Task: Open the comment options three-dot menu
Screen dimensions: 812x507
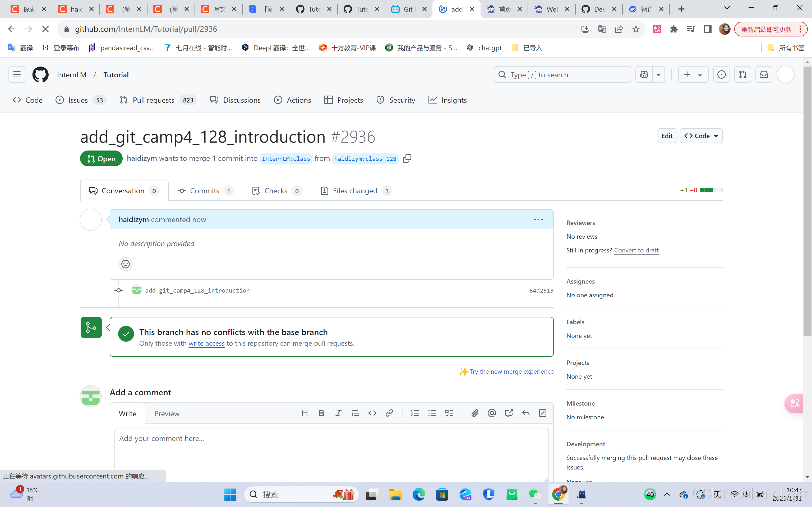Action: (538, 219)
